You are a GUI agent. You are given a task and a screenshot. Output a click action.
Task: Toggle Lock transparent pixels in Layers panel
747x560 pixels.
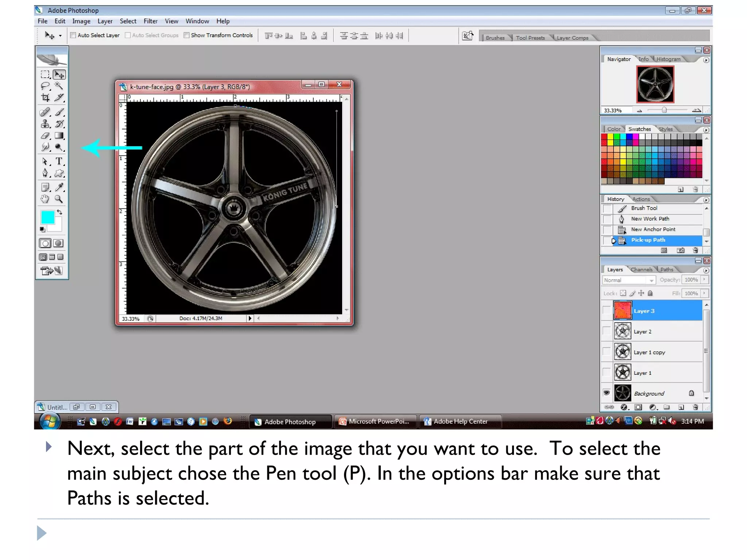pyautogui.click(x=623, y=293)
